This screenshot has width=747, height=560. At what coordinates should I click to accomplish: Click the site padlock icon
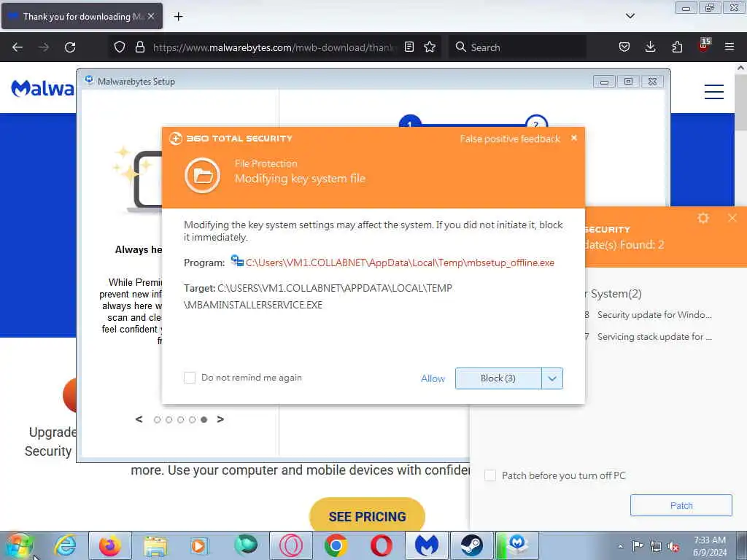139,47
